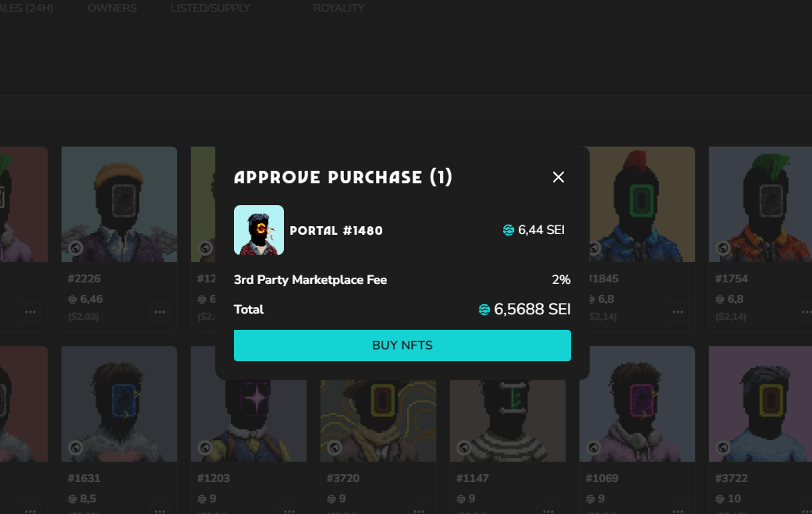
Task: Click the globe icon on NFT #1845
Action: 595,248
